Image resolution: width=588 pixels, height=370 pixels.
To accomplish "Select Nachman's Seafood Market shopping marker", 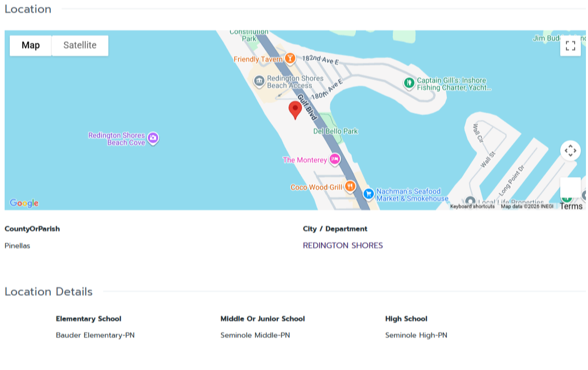I will (369, 194).
